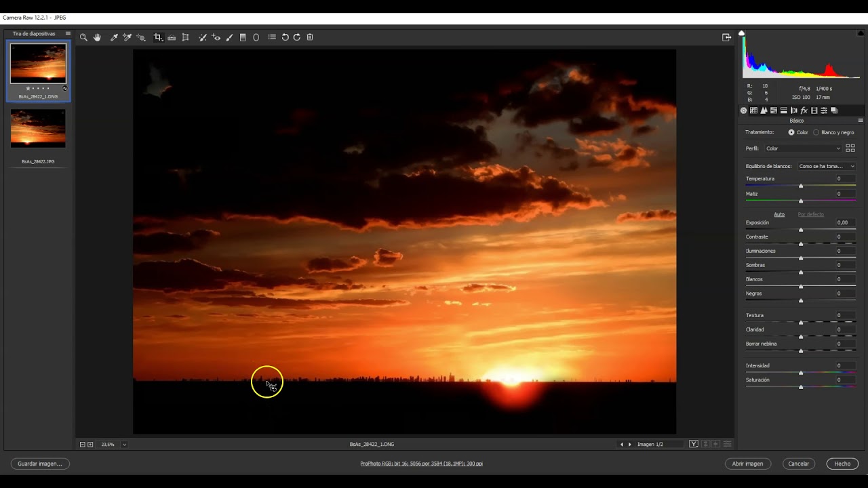Pick the White Balance eyedropper tool

tap(114, 37)
